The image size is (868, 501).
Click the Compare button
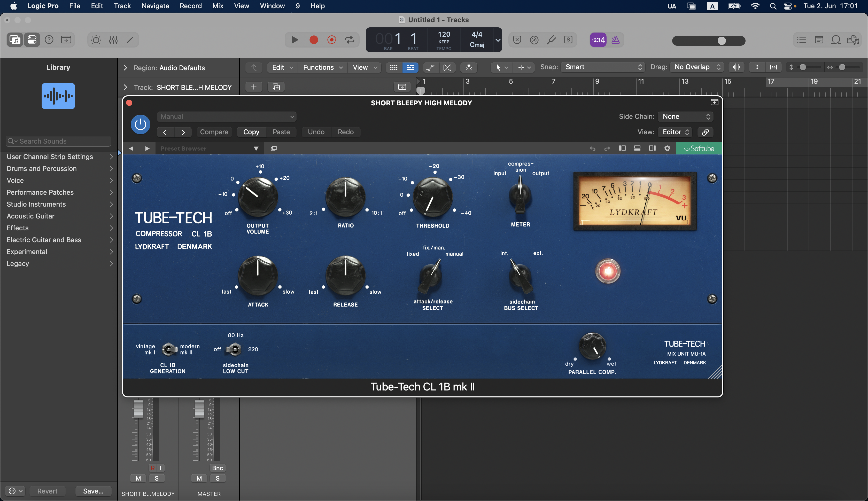pyautogui.click(x=214, y=132)
